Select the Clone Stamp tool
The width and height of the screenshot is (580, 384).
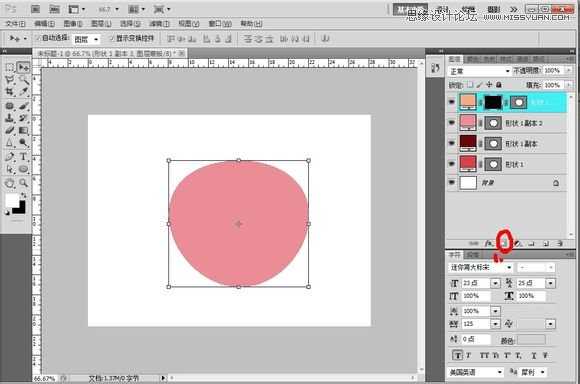pos(10,118)
